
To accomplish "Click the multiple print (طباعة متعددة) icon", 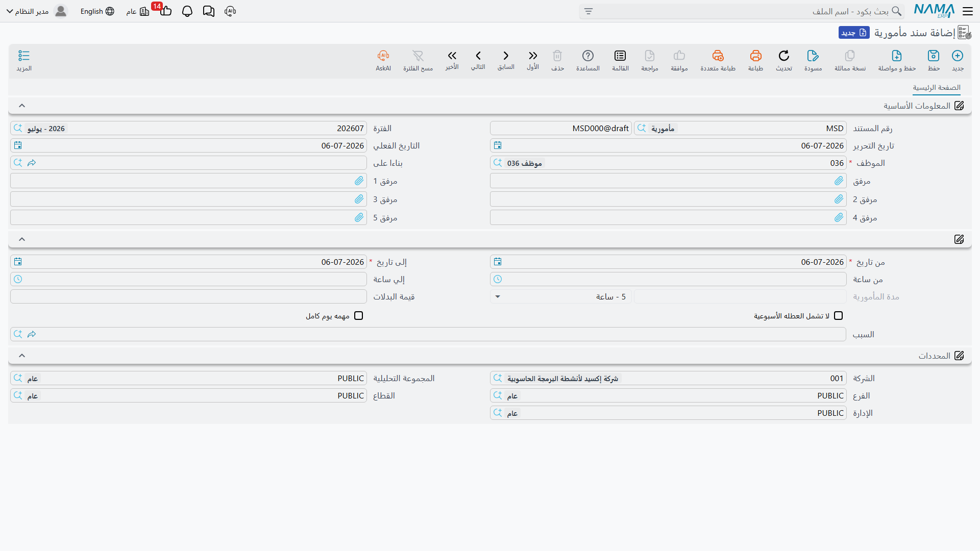I will 718,56.
